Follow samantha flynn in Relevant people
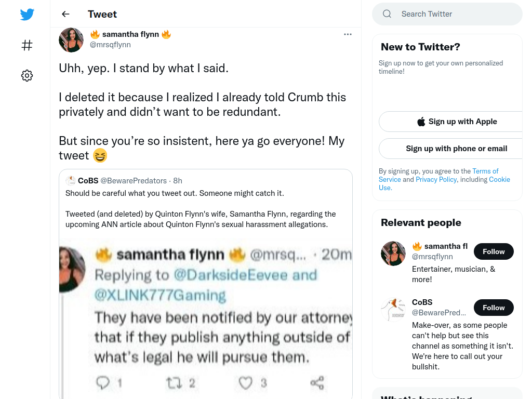This screenshot has width=532, height=399. click(494, 251)
